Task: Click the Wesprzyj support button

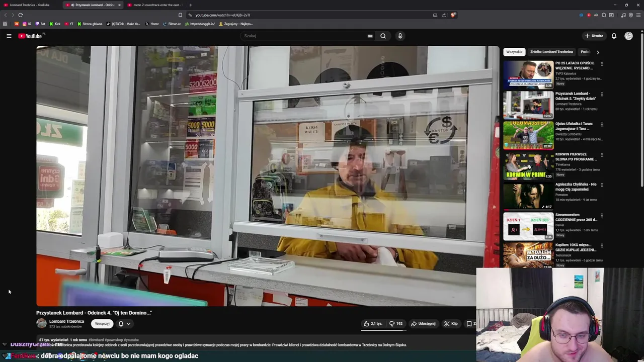Action: pyautogui.click(x=102, y=324)
